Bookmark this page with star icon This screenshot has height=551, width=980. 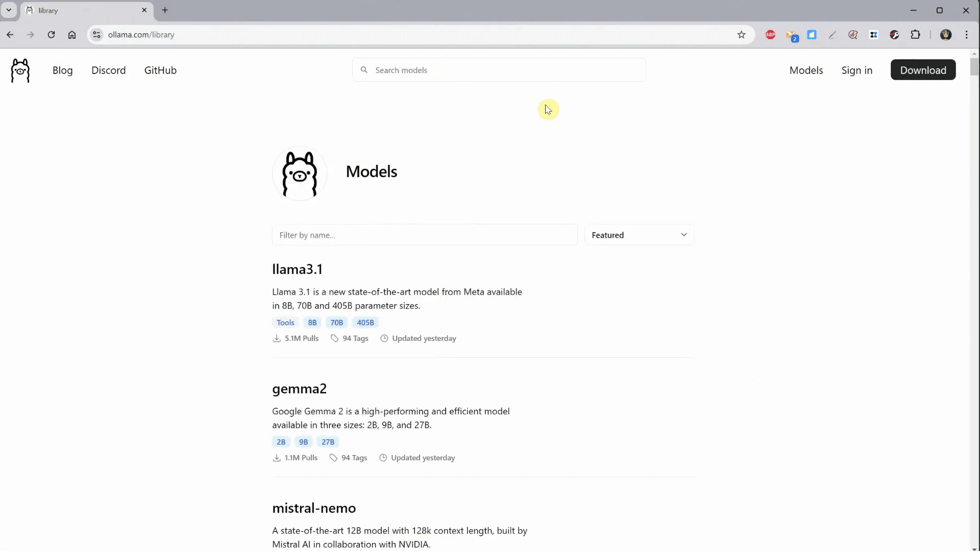click(x=741, y=35)
